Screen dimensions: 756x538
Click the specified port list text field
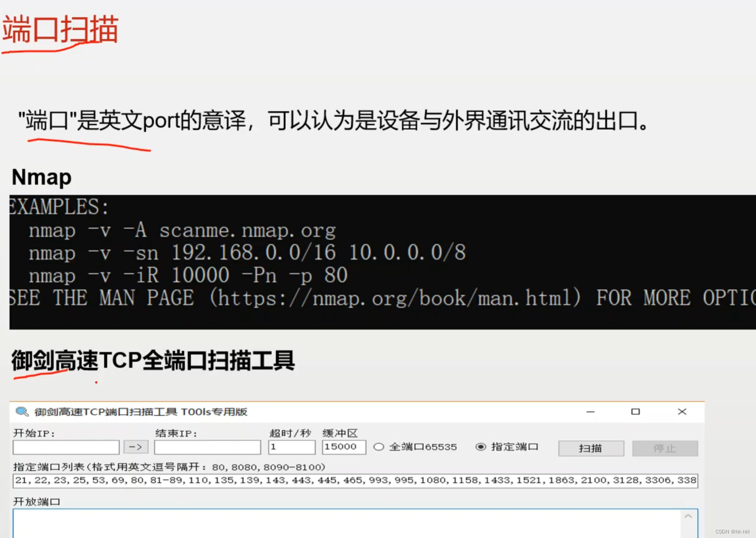pyautogui.click(x=355, y=481)
